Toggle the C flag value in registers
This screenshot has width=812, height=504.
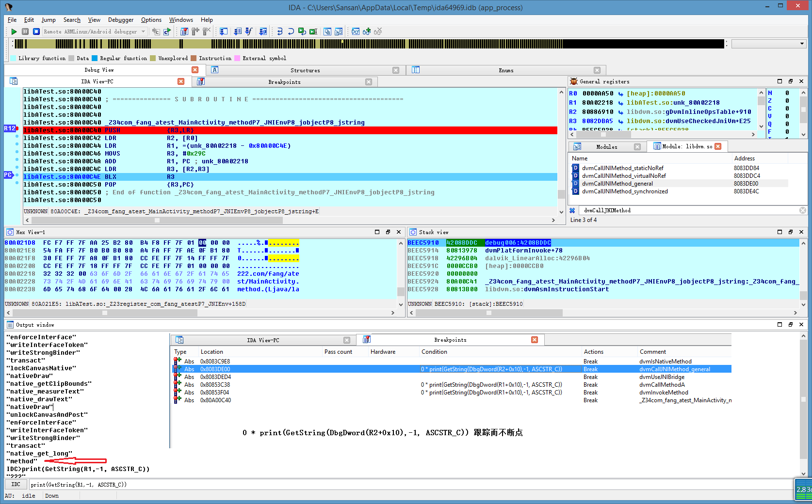tap(787, 109)
